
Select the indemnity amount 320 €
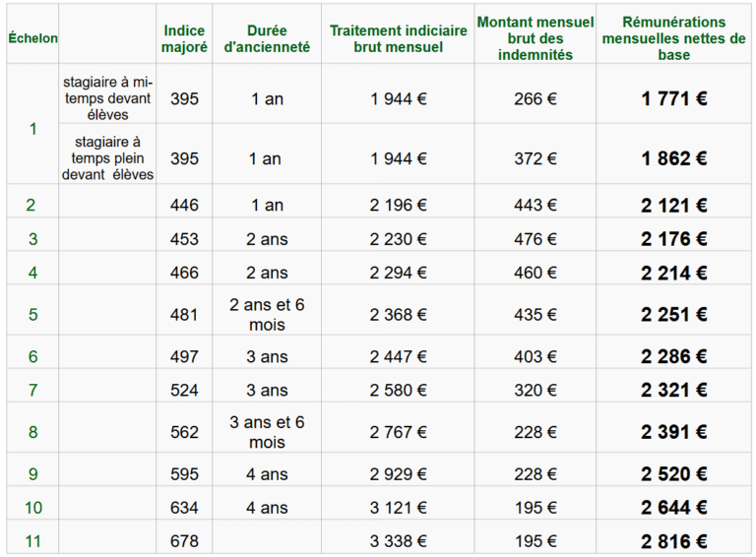[x=535, y=391]
